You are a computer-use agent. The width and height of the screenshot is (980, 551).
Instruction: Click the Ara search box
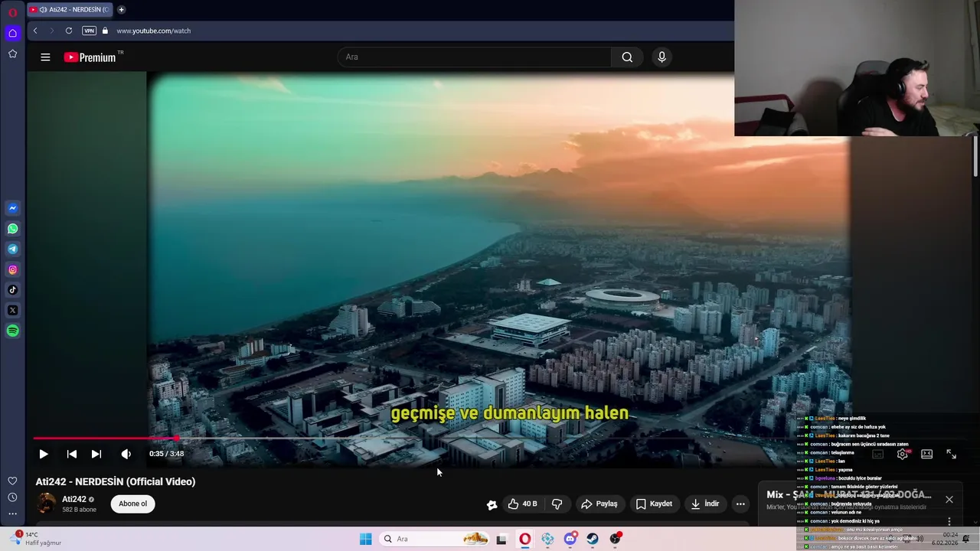(x=474, y=57)
